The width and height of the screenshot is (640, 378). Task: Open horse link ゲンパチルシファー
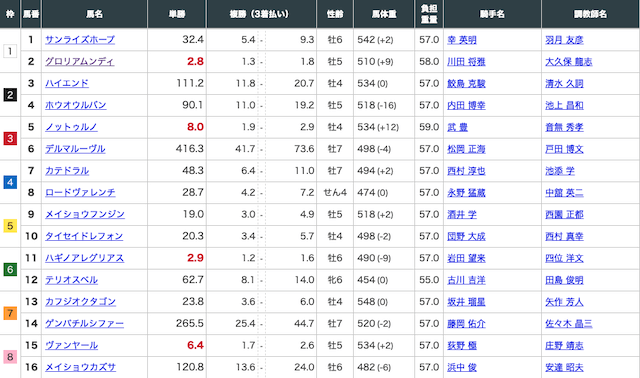84,323
